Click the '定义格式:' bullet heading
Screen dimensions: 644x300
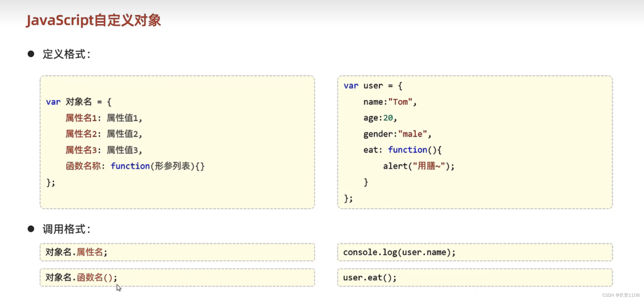tap(67, 54)
